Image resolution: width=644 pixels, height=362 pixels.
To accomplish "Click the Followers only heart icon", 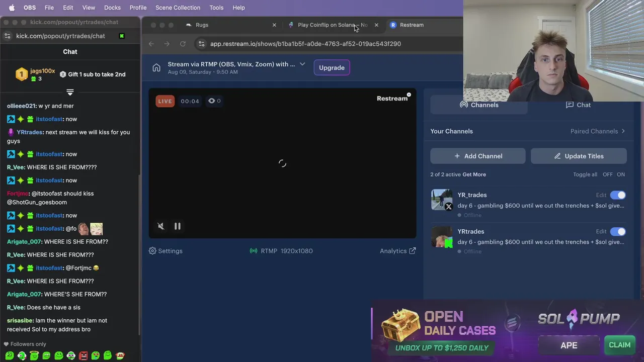I will point(6,344).
